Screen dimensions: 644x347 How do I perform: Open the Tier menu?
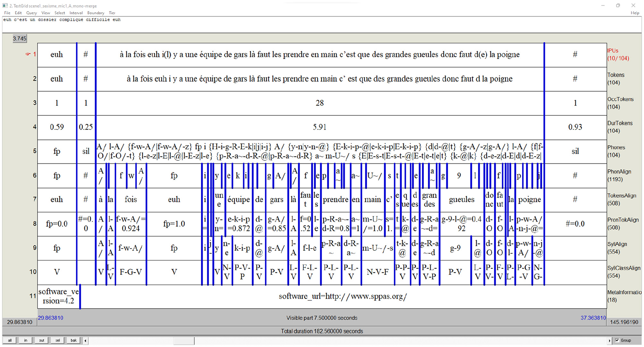click(112, 13)
